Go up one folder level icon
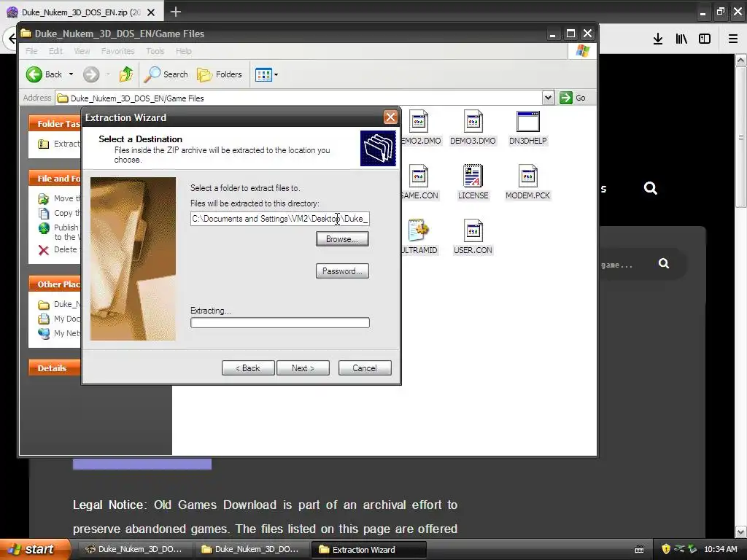The width and height of the screenshot is (747, 560). (x=126, y=74)
